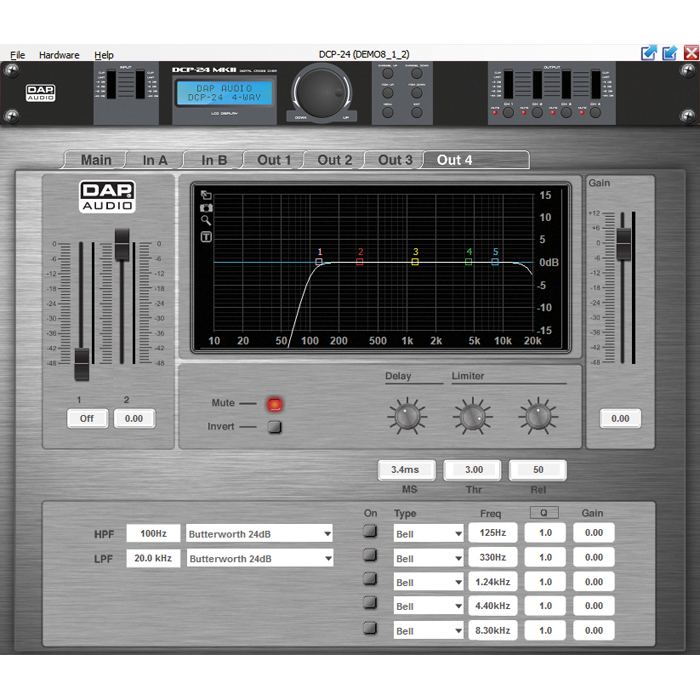This screenshot has width=700, height=700.
Task: Click the red window close icon
Action: 691,53
